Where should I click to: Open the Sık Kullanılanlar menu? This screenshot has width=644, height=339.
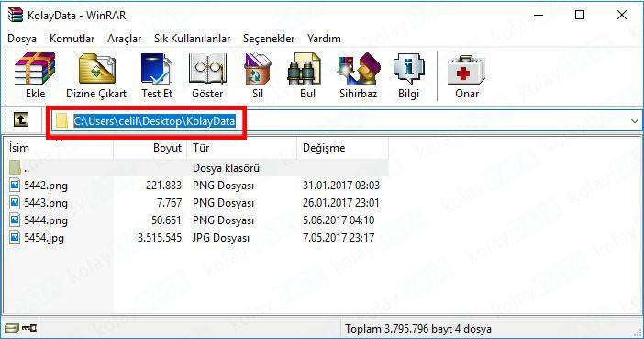[x=193, y=39]
